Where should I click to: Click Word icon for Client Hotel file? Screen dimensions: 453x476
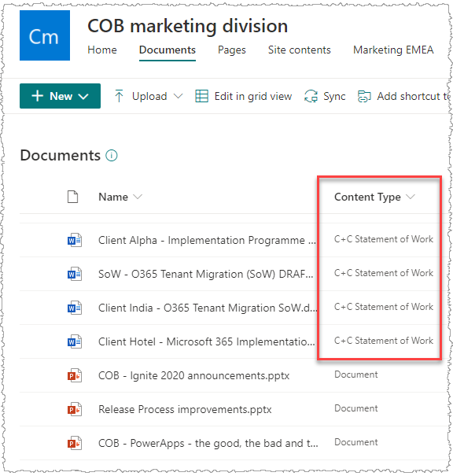tap(75, 341)
